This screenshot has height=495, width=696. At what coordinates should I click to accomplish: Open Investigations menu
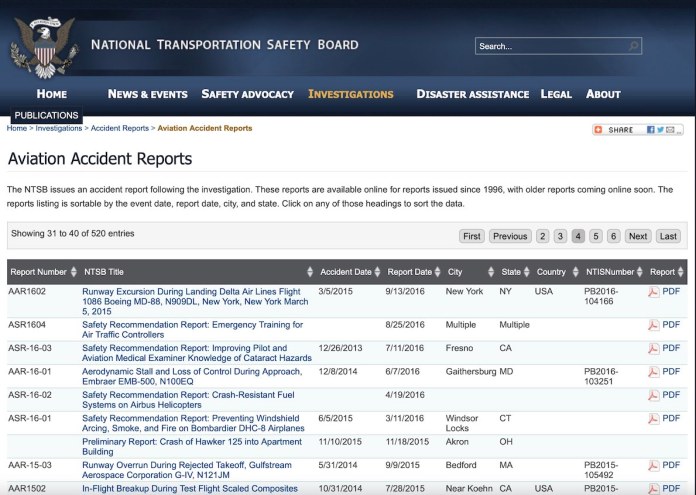tap(351, 94)
